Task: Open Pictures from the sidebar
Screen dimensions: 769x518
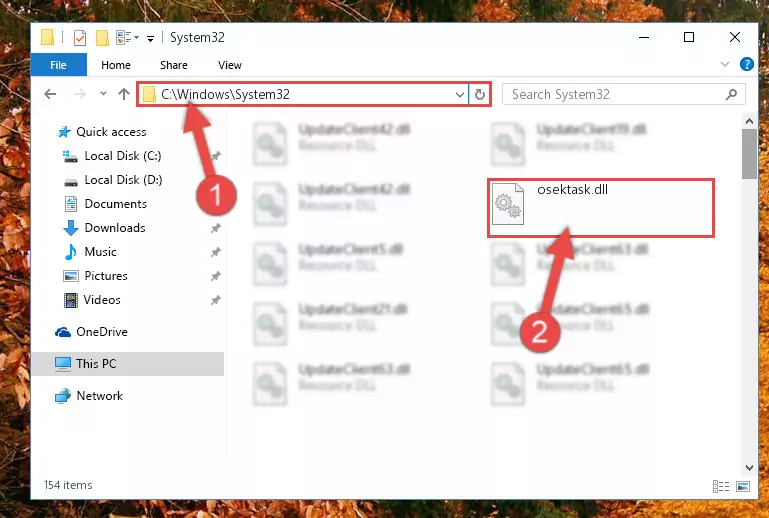Action: coord(106,276)
